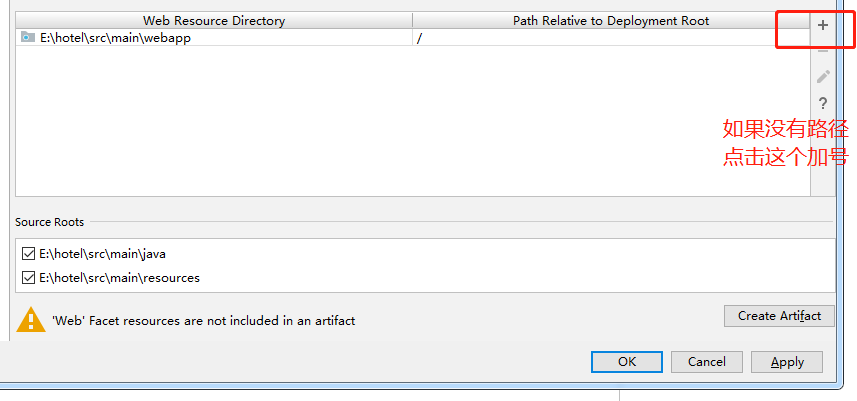Click the question mark help icon
Image resolution: width=857 pixels, height=401 pixels.
[x=823, y=103]
